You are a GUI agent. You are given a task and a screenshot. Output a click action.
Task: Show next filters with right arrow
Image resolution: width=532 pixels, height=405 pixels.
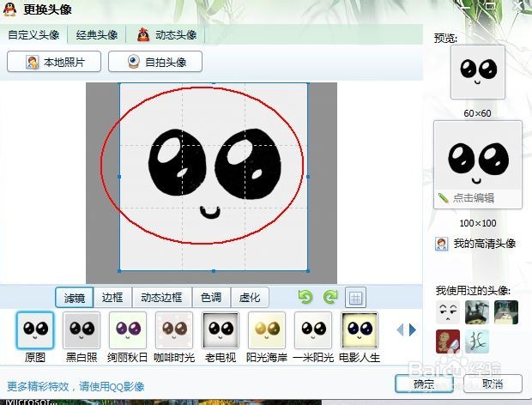click(412, 329)
